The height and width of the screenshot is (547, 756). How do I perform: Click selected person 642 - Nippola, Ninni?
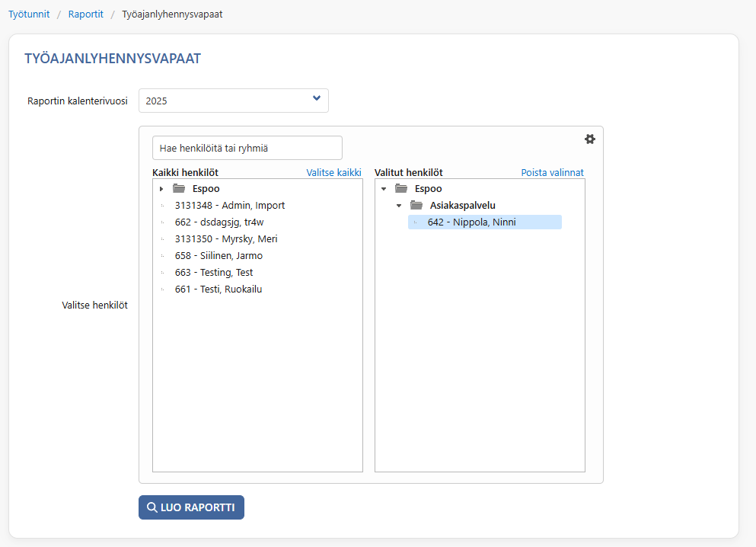tap(485, 222)
